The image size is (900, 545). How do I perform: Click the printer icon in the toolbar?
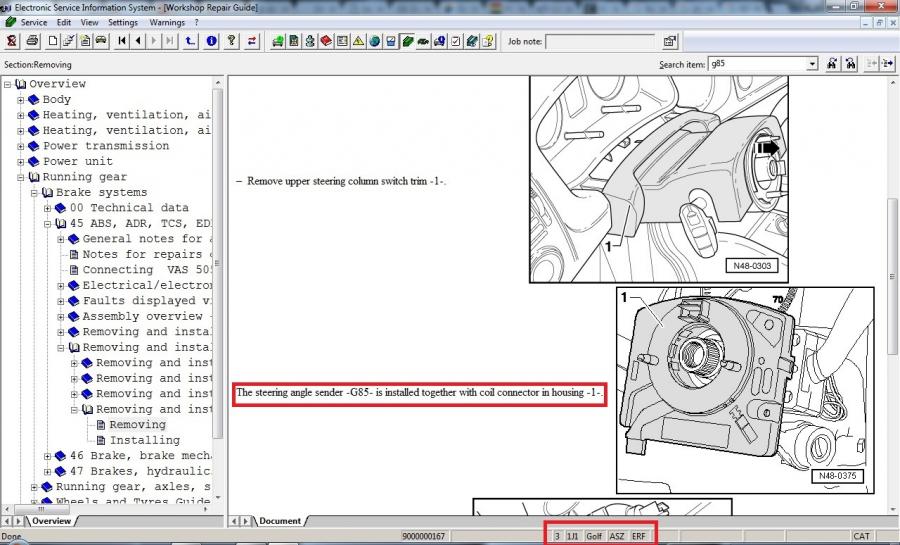coord(33,41)
